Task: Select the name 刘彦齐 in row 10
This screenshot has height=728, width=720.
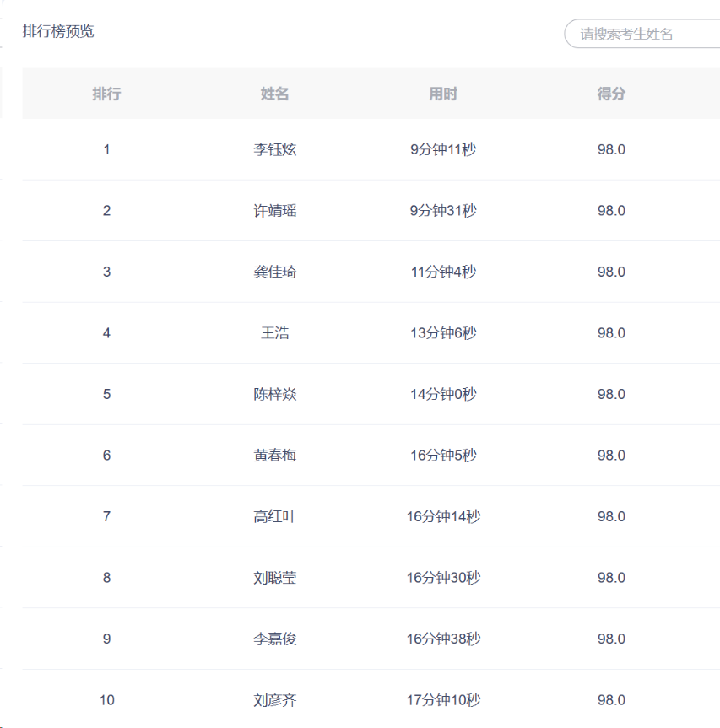Action: pos(275,700)
